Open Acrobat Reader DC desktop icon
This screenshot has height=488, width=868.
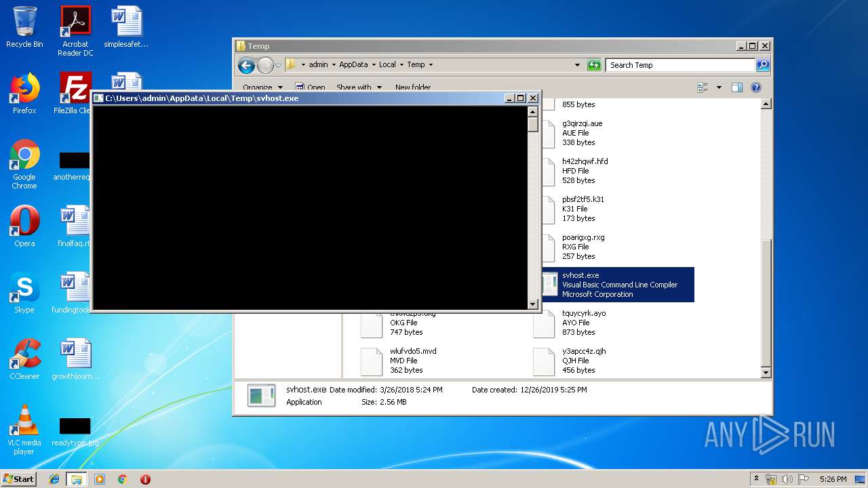pyautogui.click(x=75, y=31)
